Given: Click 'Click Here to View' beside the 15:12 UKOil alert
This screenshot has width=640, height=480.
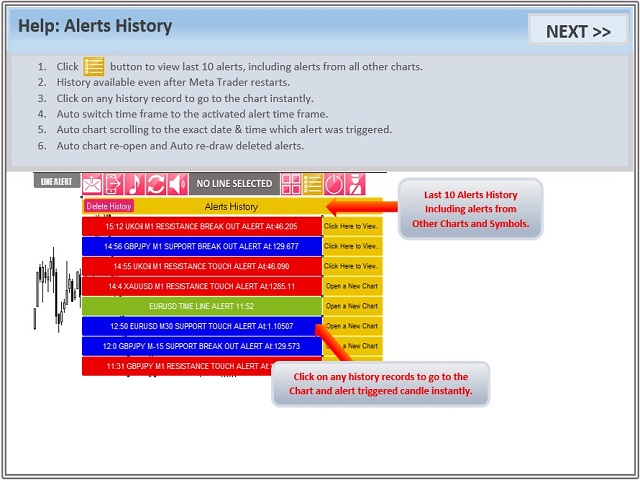Looking at the screenshot, I should tap(352, 226).
